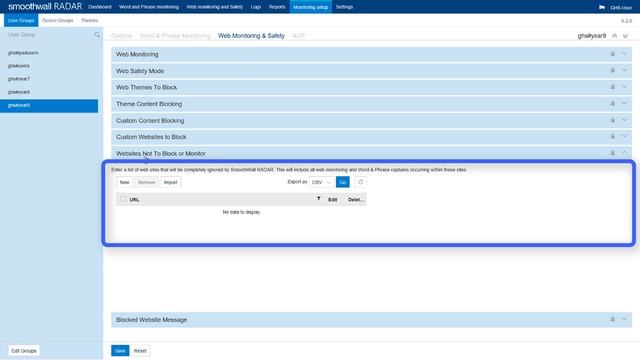
Task: Open Web monitoring and Safety menu
Action: pos(215,7)
